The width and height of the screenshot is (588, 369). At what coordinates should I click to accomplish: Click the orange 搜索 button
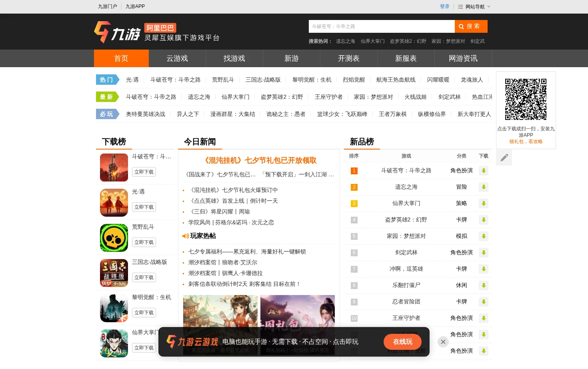tap(471, 26)
